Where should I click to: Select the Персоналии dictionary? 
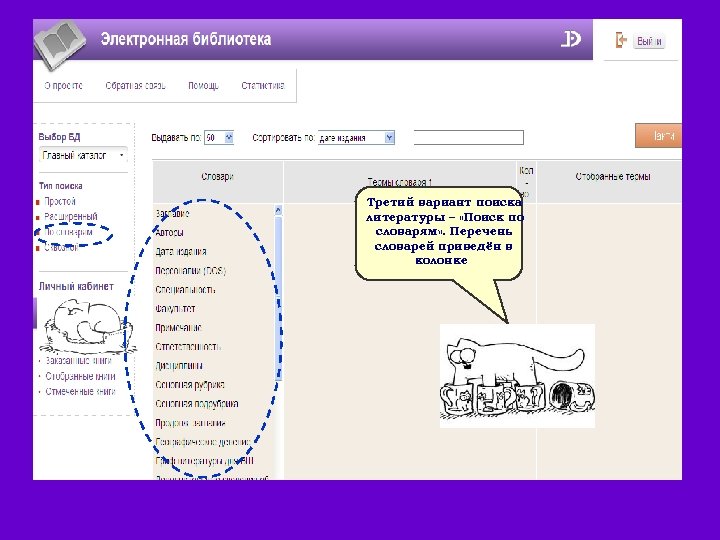coord(191,270)
